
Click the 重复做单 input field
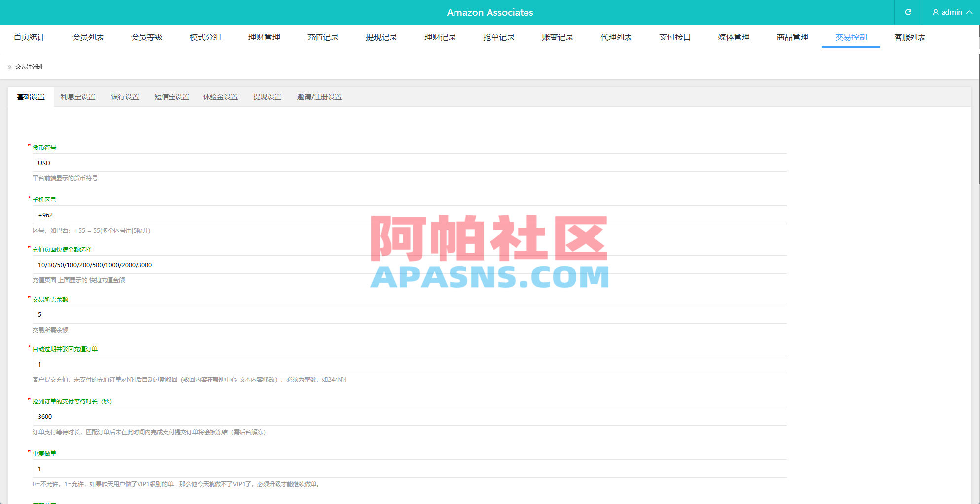click(x=410, y=469)
